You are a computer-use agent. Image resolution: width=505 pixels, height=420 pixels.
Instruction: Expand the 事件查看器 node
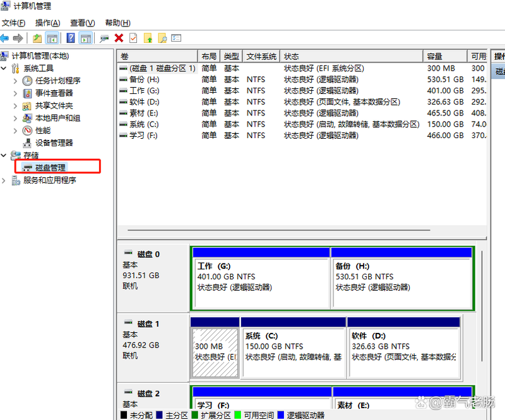pyautogui.click(x=16, y=93)
